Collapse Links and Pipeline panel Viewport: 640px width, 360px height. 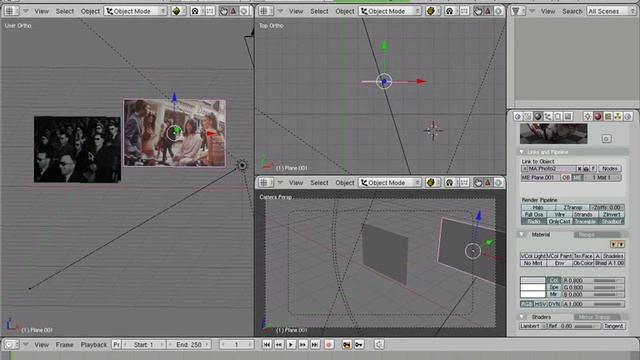point(522,152)
